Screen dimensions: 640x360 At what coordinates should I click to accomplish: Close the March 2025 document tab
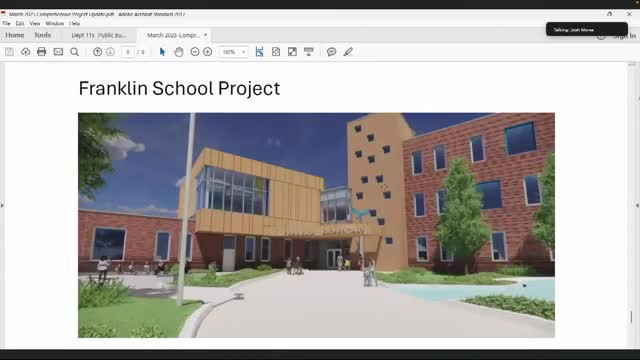pos(205,35)
